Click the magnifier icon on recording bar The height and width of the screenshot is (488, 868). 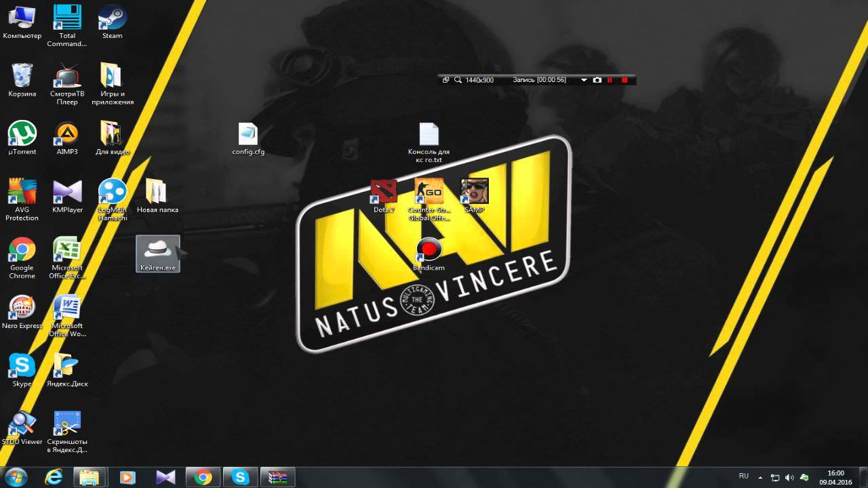click(458, 80)
